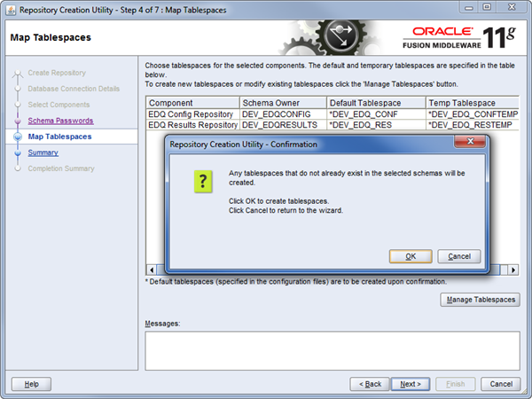Screen dimensions: 532x399
Task: Click the Help button
Action: click(31, 384)
